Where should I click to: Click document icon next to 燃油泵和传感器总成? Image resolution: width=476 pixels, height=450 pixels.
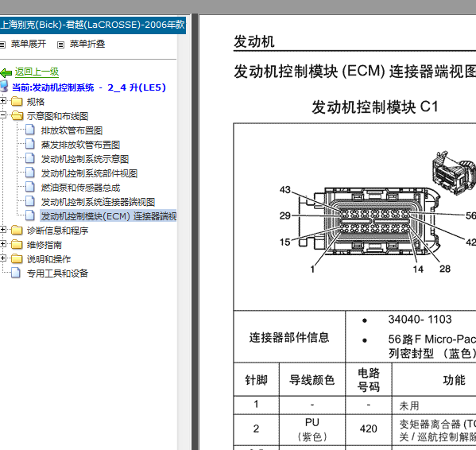pos(30,187)
